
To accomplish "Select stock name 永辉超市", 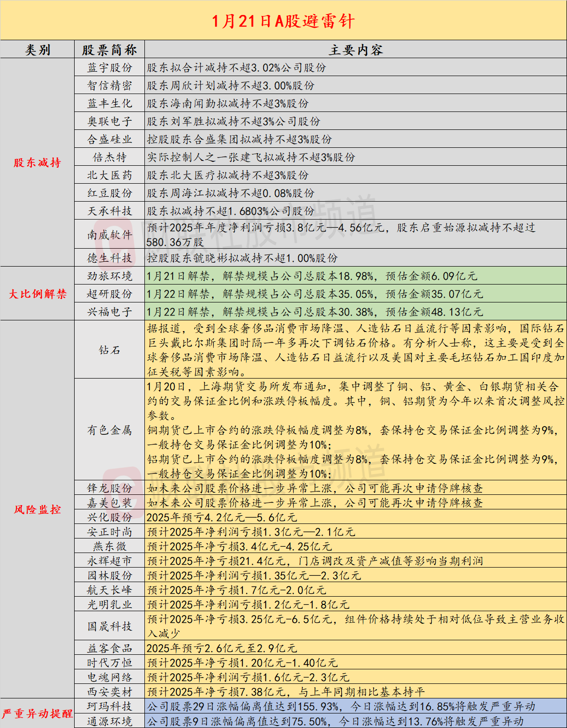I will coord(110,561).
